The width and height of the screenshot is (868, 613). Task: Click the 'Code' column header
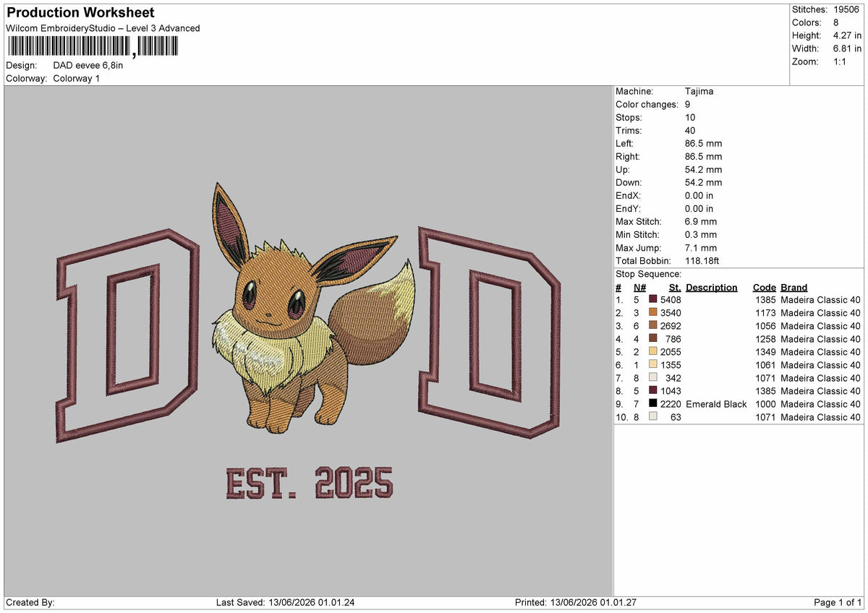tap(764, 288)
